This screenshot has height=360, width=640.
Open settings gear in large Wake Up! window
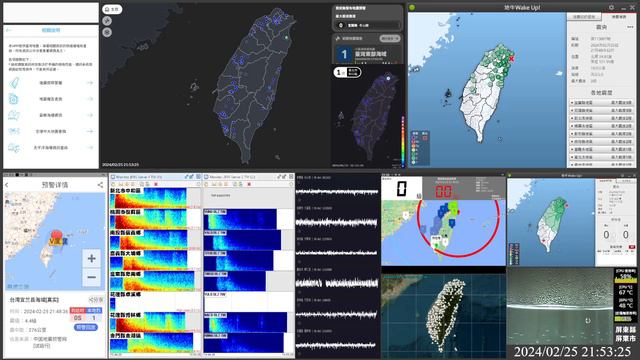tap(611, 7)
